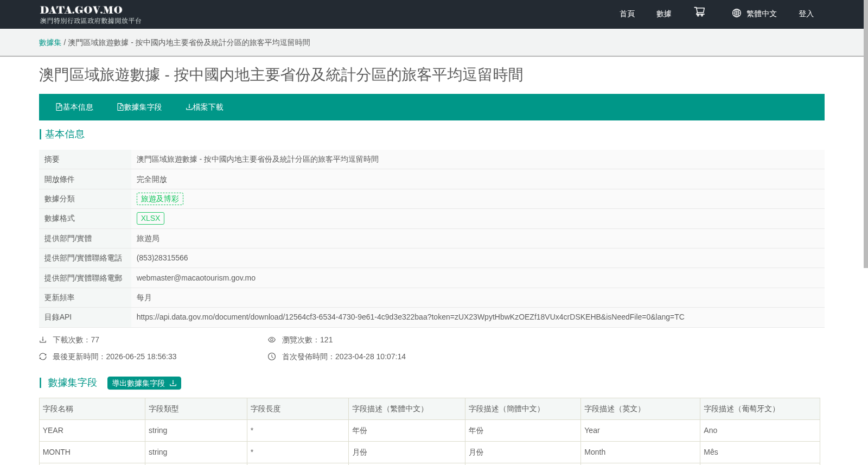The image size is (868, 465).
Task: Click the 瀏覽次數：121 counter
Action: (x=308, y=340)
